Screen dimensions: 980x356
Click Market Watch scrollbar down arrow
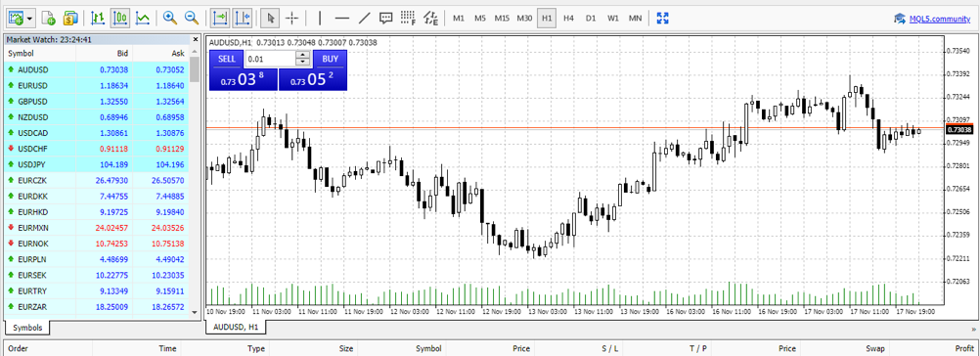pos(195,311)
